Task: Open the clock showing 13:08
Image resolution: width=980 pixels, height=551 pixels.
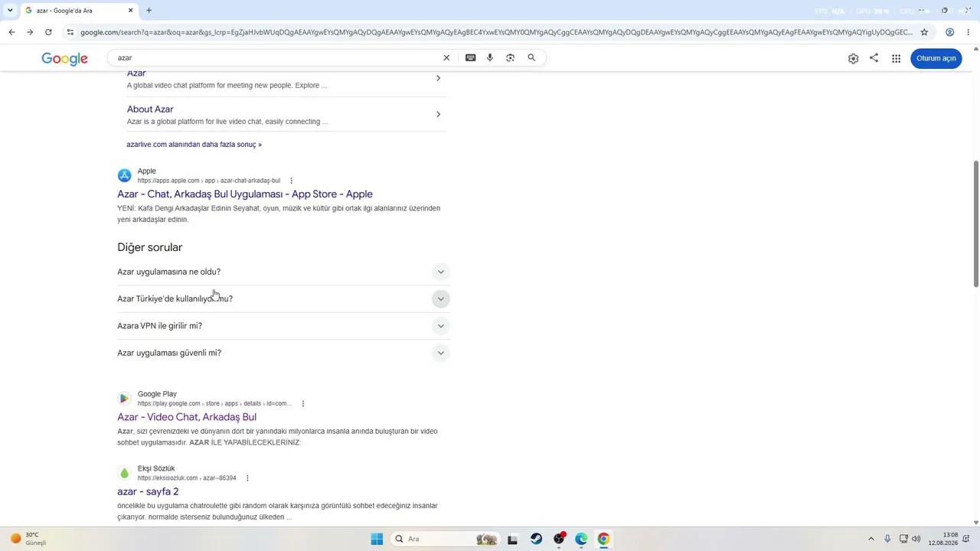Action: [943, 539]
